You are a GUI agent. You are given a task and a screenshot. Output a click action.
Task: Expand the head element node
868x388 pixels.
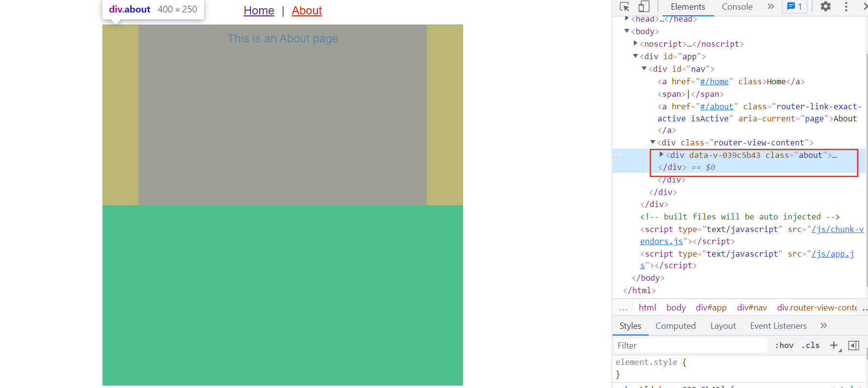coord(627,19)
